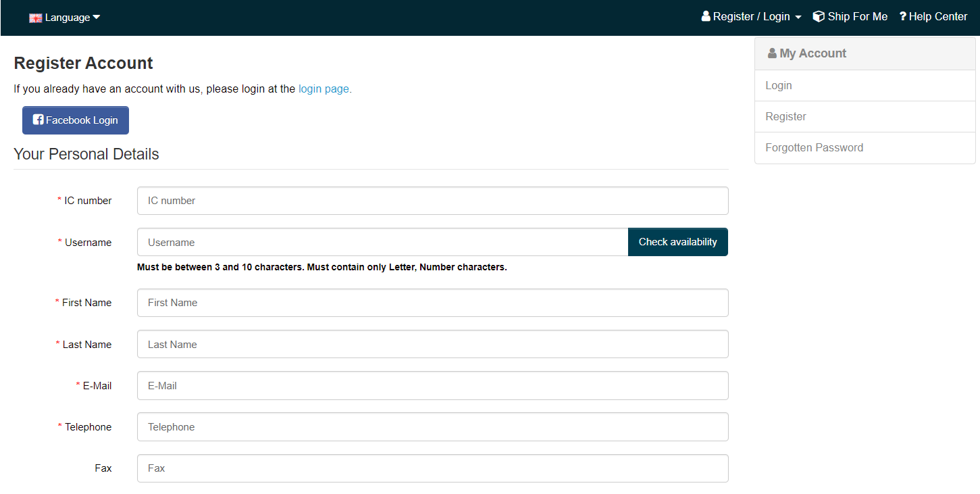Select Forgotten Password in sidebar
The height and width of the screenshot is (494, 980).
tap(865, 148)
